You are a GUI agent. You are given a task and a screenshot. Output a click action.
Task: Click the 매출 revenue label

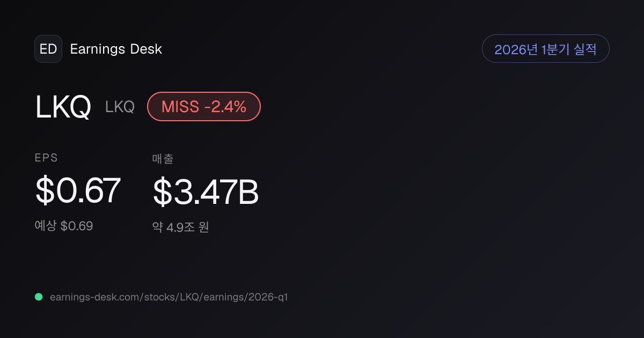click(163, 158)
